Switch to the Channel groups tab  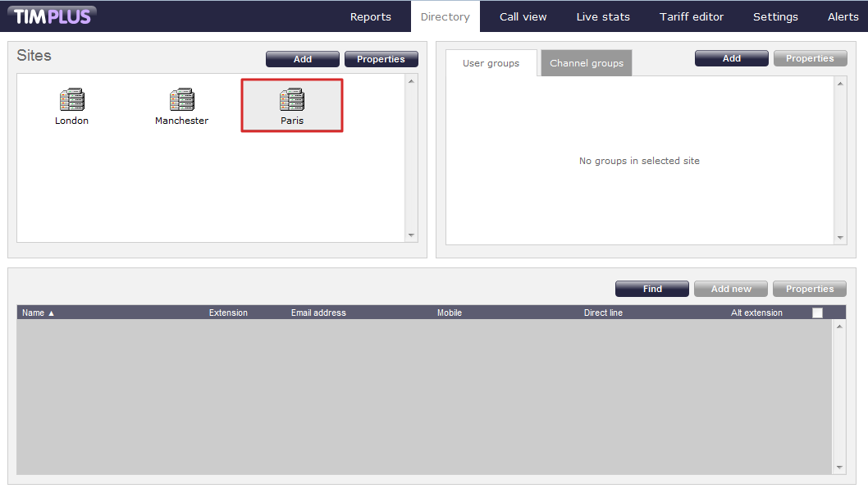[586, 63]
